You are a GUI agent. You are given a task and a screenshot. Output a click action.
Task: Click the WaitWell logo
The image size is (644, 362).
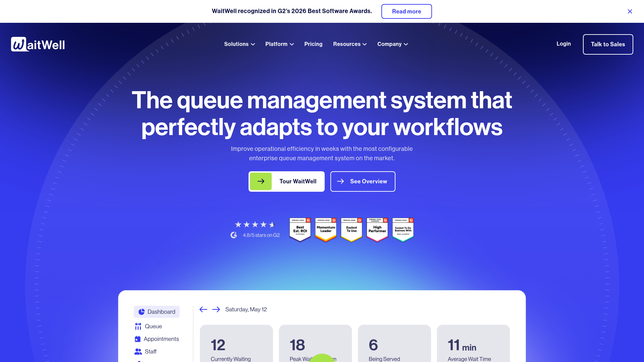(38, 44)
